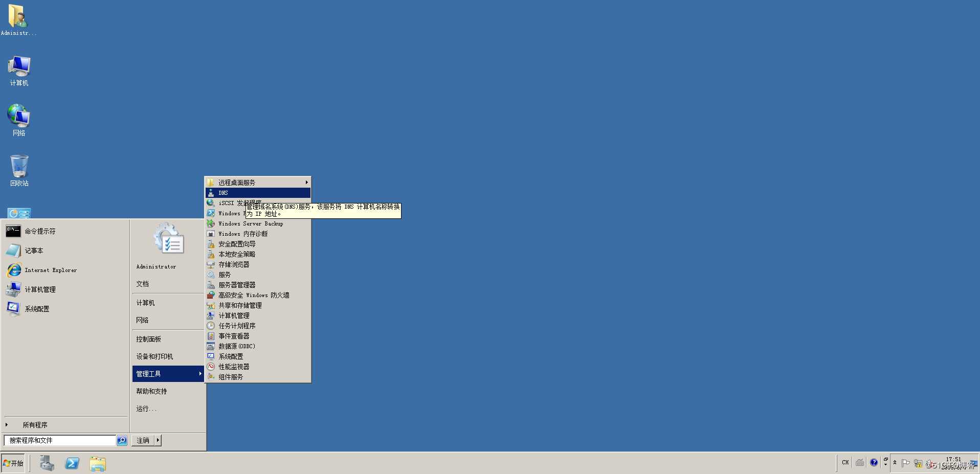The image size is (980, 474).
Task: Click the CH language indicator
Action: pyautogui.click(x=845, y=462)
